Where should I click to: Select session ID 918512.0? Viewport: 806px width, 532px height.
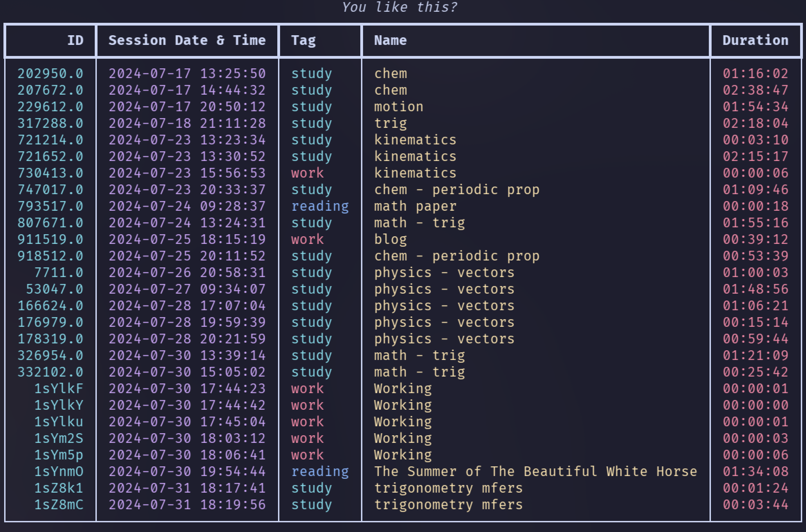(x=50, y=256)
